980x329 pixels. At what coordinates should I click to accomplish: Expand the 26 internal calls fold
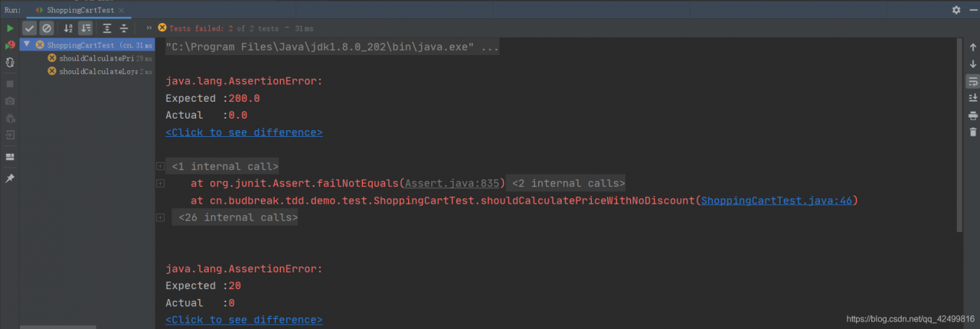[x=160, y=217]
